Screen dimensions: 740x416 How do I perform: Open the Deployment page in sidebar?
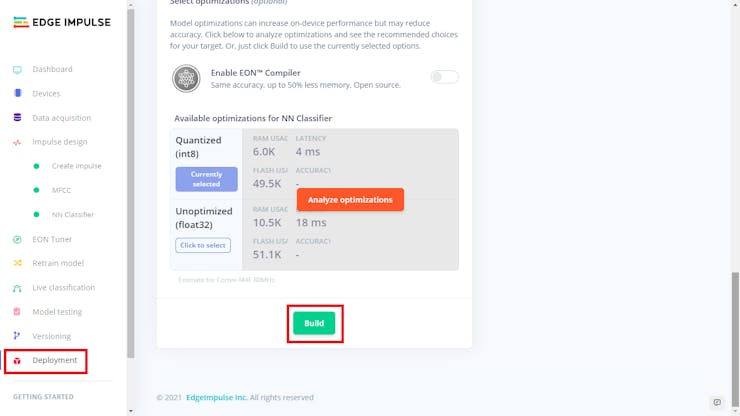(x=54, y=360)
